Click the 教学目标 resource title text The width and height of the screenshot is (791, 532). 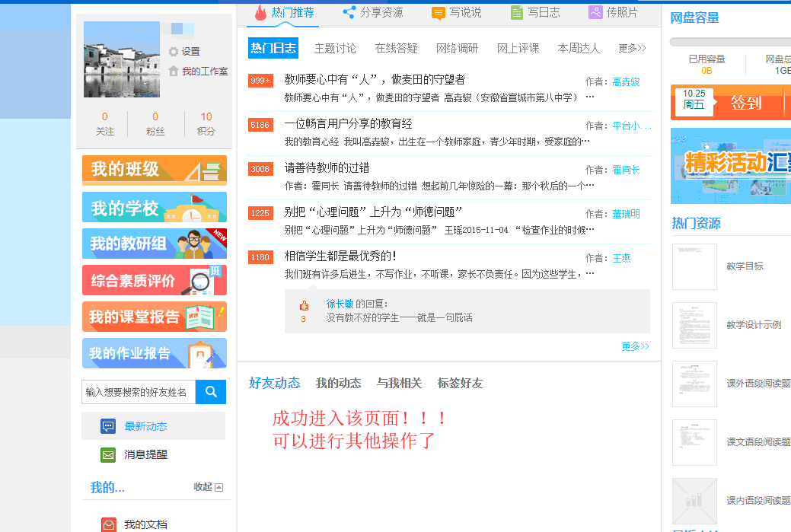coord(745,266)
